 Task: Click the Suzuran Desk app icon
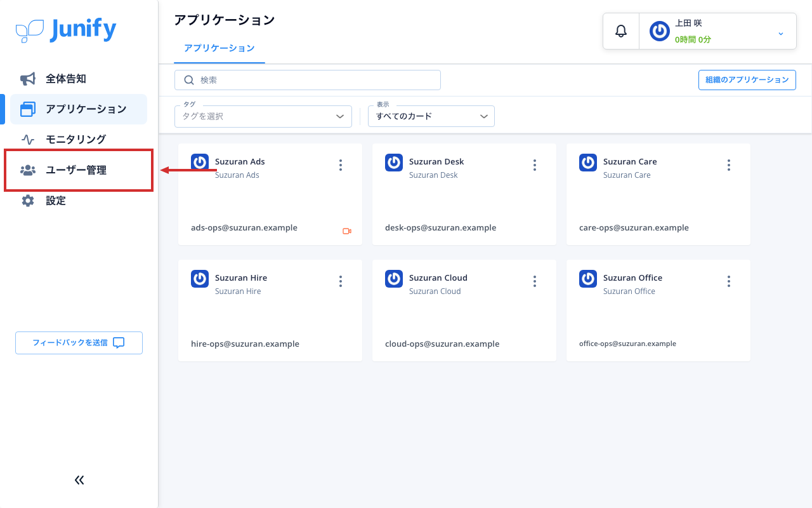pos(394,163)
